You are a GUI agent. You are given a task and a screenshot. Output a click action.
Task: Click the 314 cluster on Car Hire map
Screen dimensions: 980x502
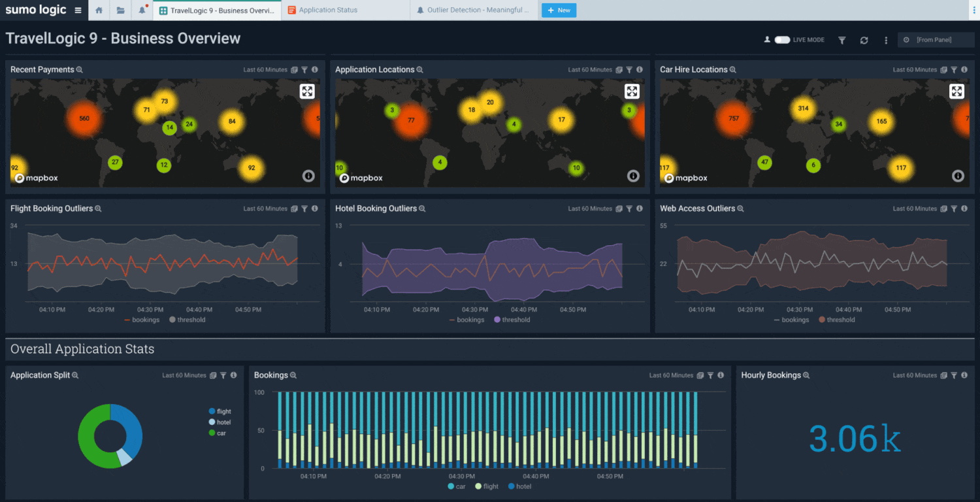803,109
